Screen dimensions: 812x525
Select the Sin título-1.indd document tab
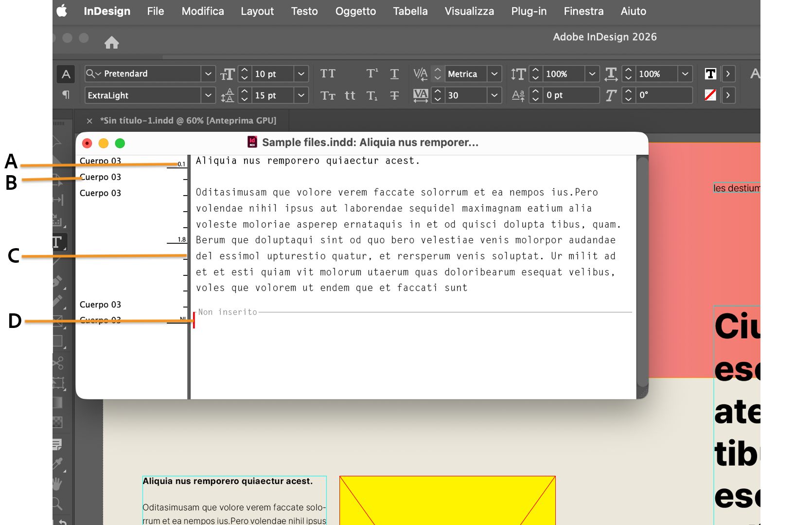pyautogui.click(x=188, y=121)
